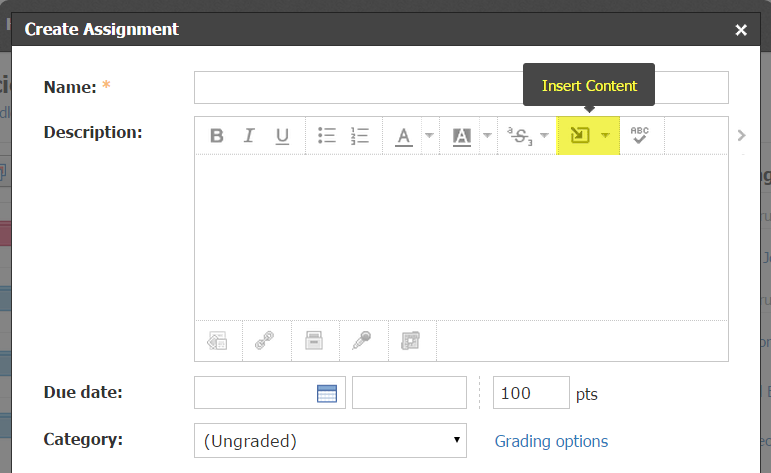
Task: Open the strikethrough formatting dropdown arrow
Action: coord(545,136)
